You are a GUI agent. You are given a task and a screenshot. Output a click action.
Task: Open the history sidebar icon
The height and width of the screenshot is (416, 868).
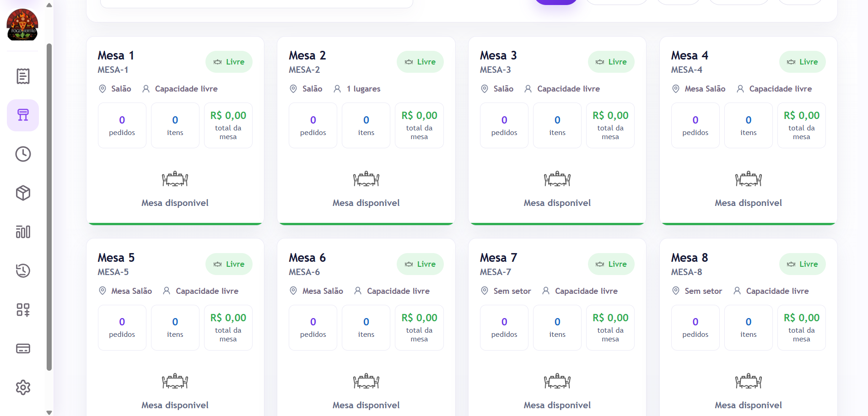pyautogui.click(x=23, y=270)
